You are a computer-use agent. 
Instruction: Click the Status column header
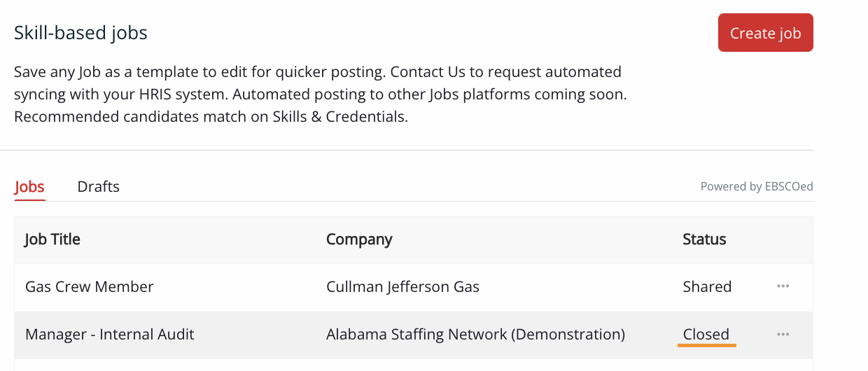point(703,239)
